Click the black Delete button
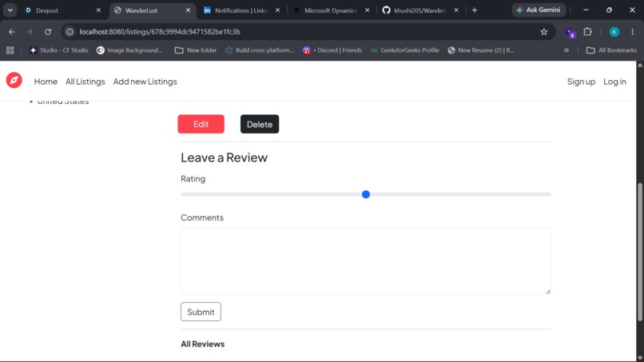The width and height of the screenshot is (644, 362). (x=260, y=124)
